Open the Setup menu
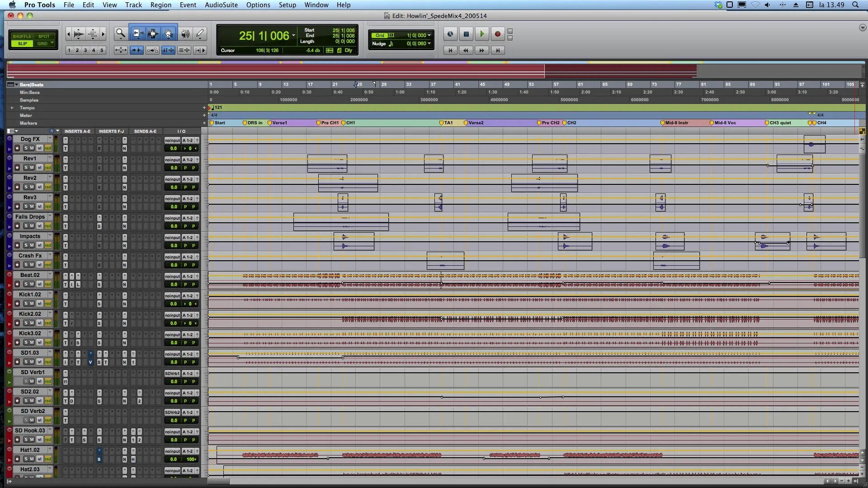Screen dimensions: 868x488 tap(288, 5)
